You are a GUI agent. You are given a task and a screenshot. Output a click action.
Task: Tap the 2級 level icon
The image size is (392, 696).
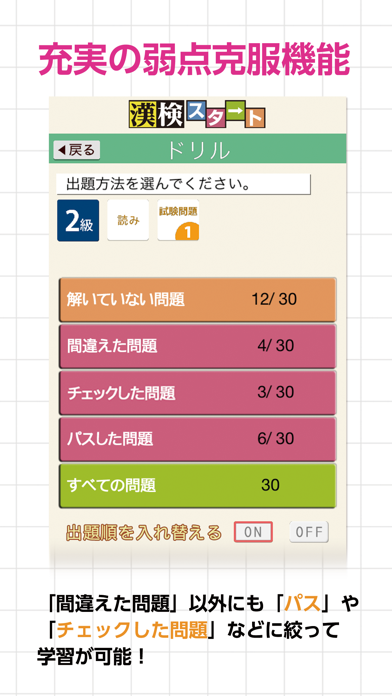[78, 221]
